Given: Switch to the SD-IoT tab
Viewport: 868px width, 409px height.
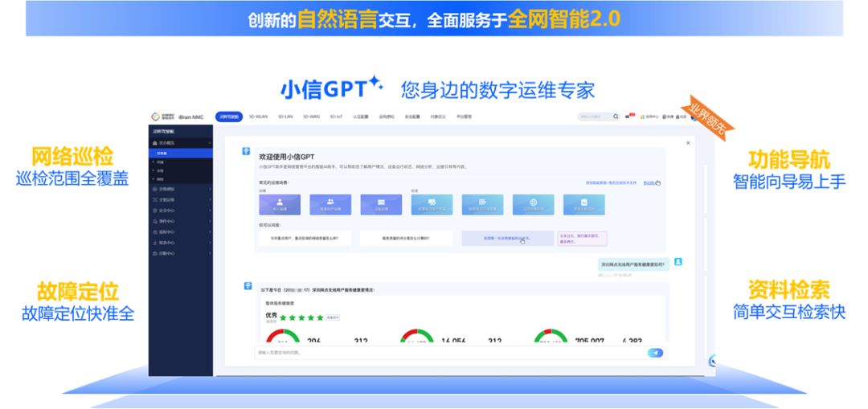Looking at the screenshot, I should (336, 117).
